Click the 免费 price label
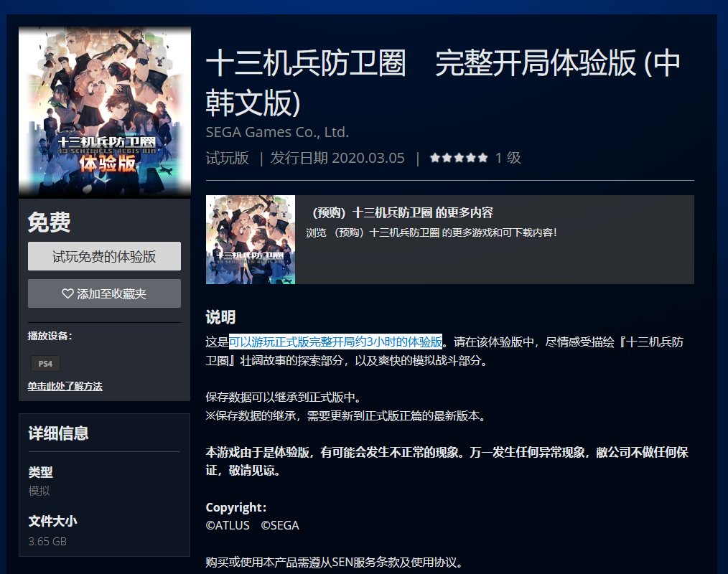The height and width of the screenshot is (574, 728). tap(50, 222)
